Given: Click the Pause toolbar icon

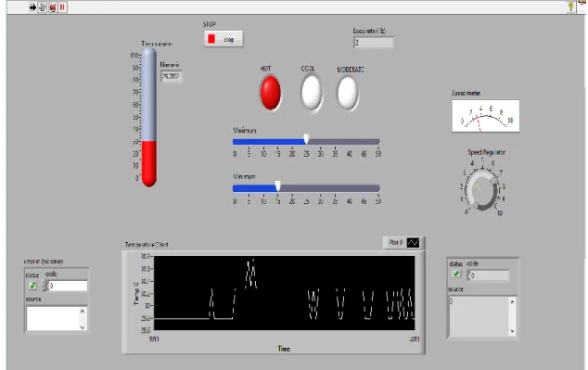Looking at the screenshot, I should click(x=63, y=7).
